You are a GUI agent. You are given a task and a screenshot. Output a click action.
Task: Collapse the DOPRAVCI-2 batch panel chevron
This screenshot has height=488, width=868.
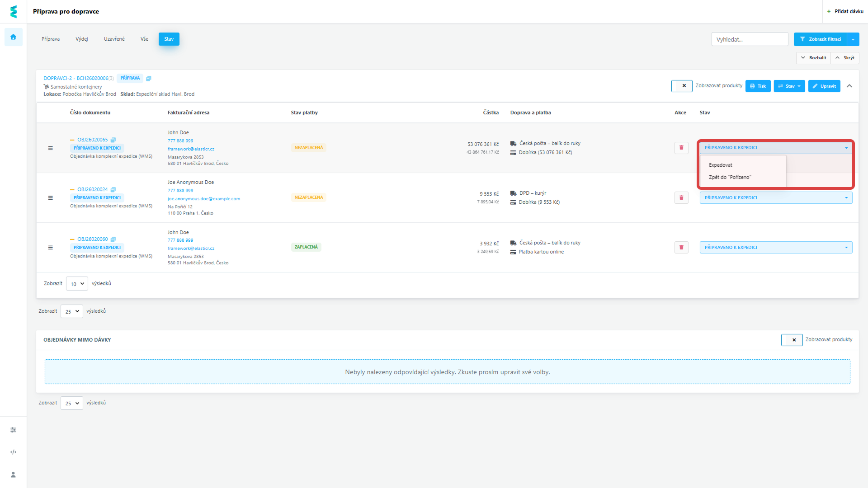(x=849, y=86)
